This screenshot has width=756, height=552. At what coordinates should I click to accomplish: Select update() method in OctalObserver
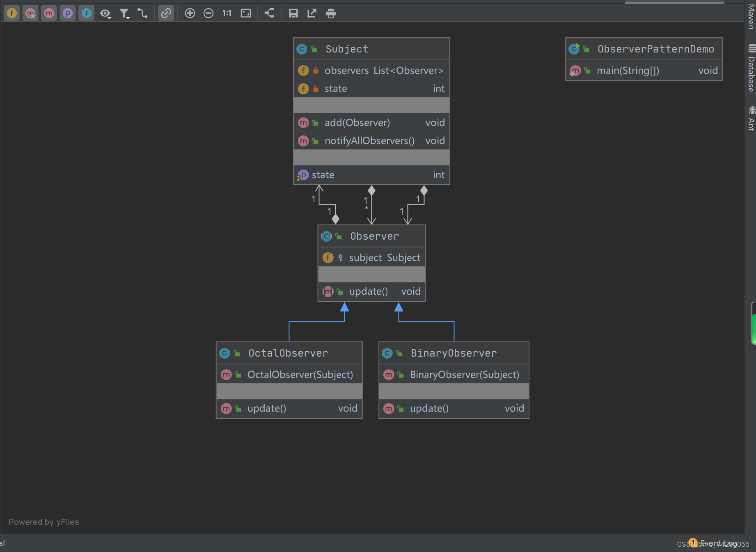point(289,408)
